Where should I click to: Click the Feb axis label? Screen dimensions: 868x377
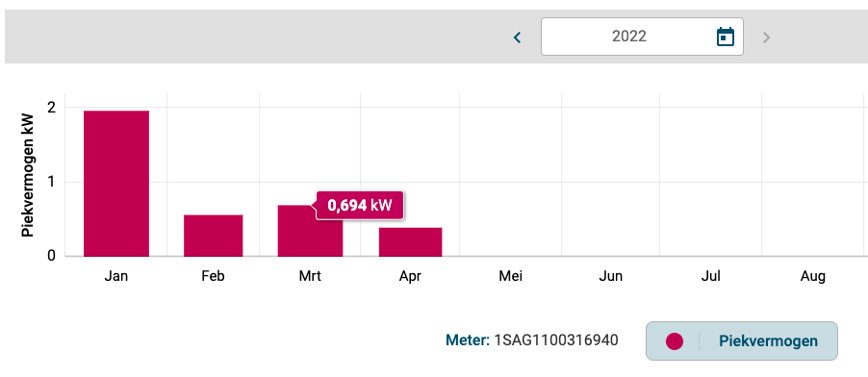pyautogui.click(x=213, y=276)
